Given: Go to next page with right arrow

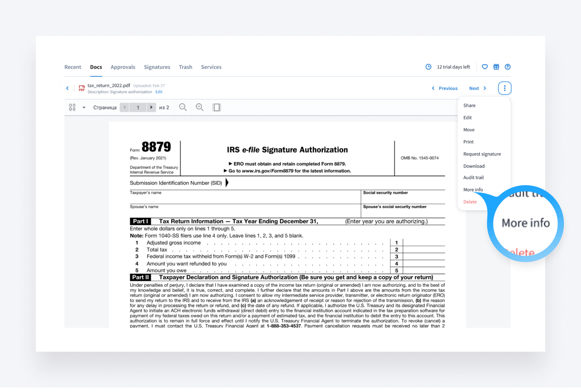Looking at the screenshot, I should (x=151, y=108).
